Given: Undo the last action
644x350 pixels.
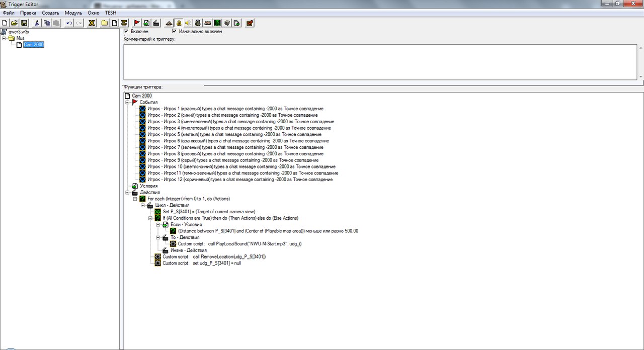Looking at the screenshot, I should click(x=69, y=23).
